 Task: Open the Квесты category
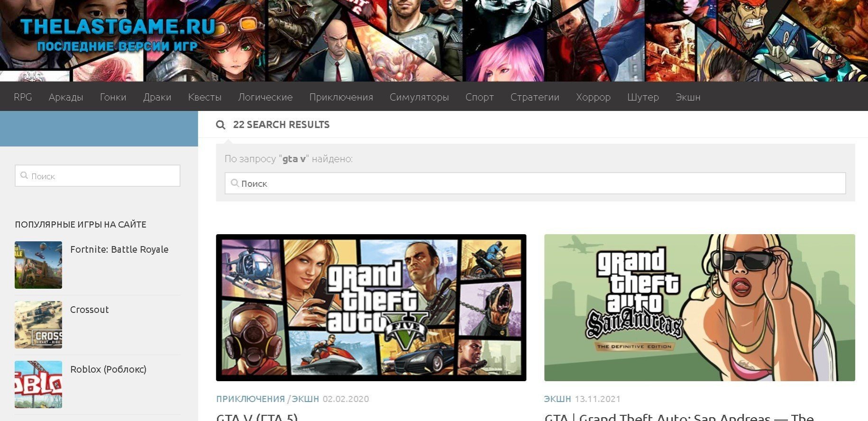[205, 97]
